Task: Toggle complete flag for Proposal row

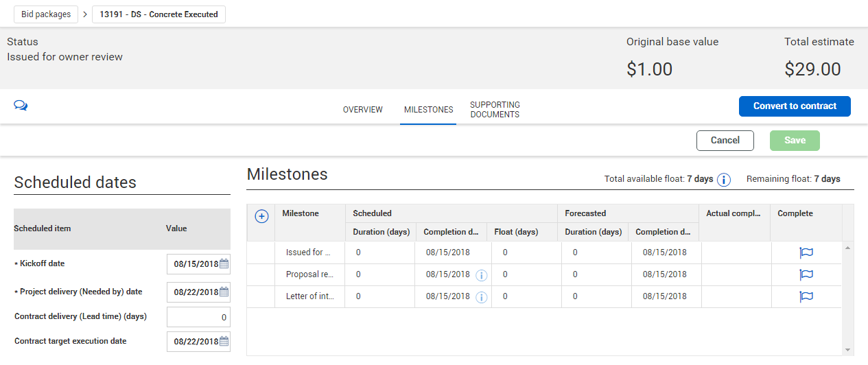Action: coord(806,274)
